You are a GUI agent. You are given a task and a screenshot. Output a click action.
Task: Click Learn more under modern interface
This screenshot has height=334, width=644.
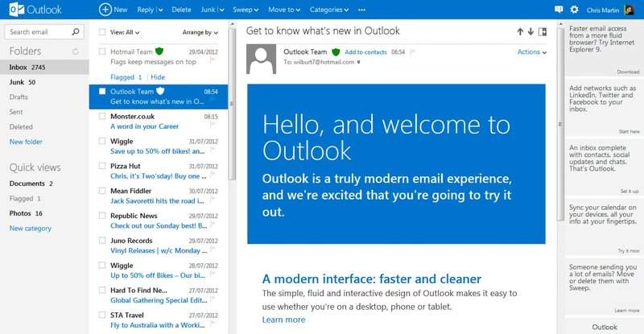point(284,320)
